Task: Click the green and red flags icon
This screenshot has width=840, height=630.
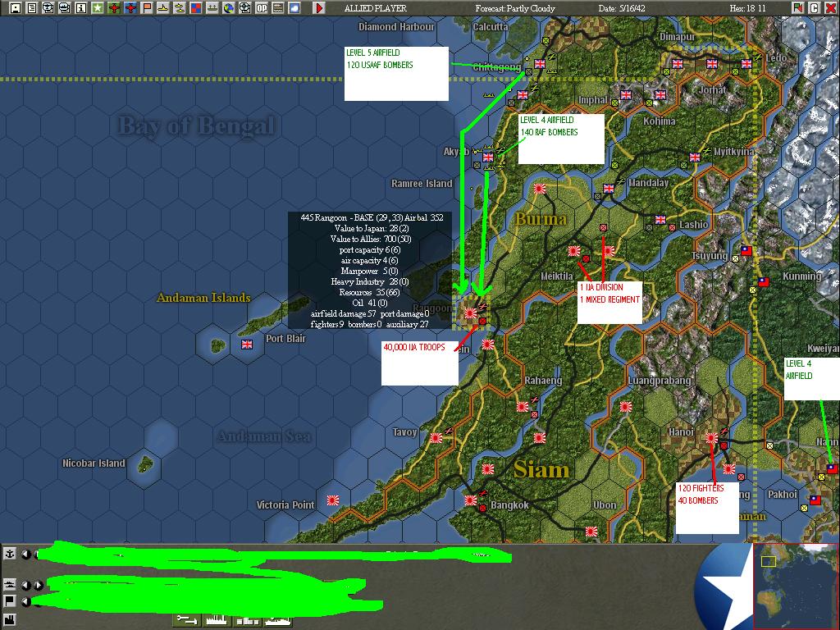Action: pyautogui.click(x=797, y=8)
